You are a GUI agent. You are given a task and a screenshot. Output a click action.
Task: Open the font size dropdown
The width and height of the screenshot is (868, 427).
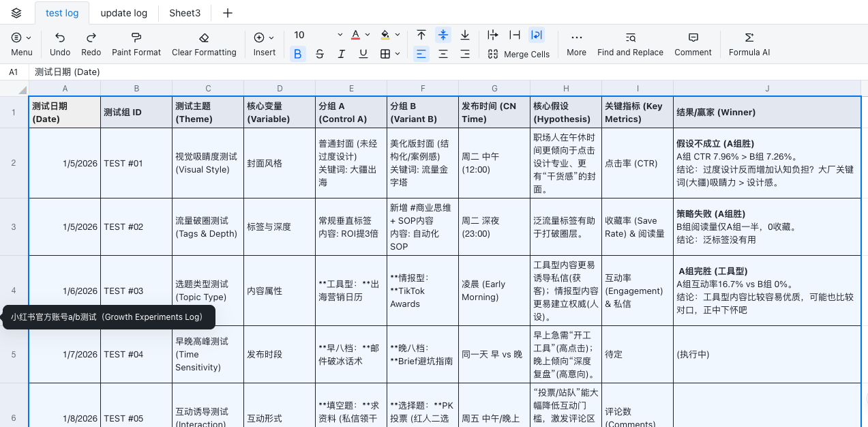(x=339, y=35)
